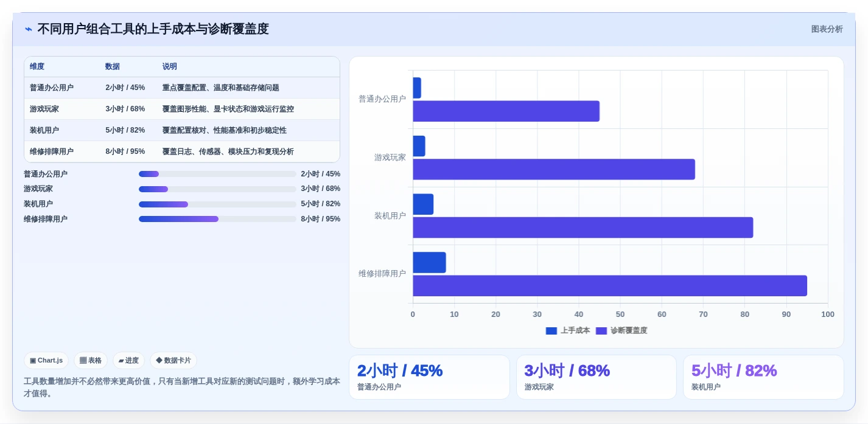Viewport: 868px width, 424px height.
Task: Click the progress list label 普通办公用户
Action: coord(46,174)
